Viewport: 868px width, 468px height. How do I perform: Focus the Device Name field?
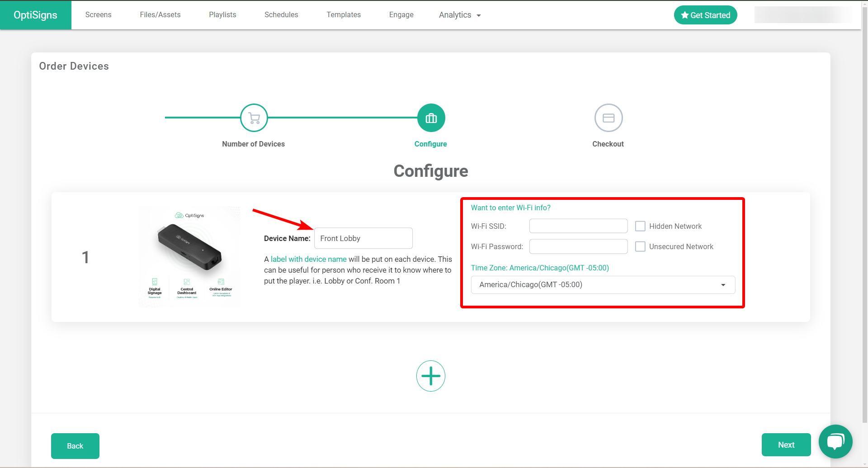pos(363,238)
